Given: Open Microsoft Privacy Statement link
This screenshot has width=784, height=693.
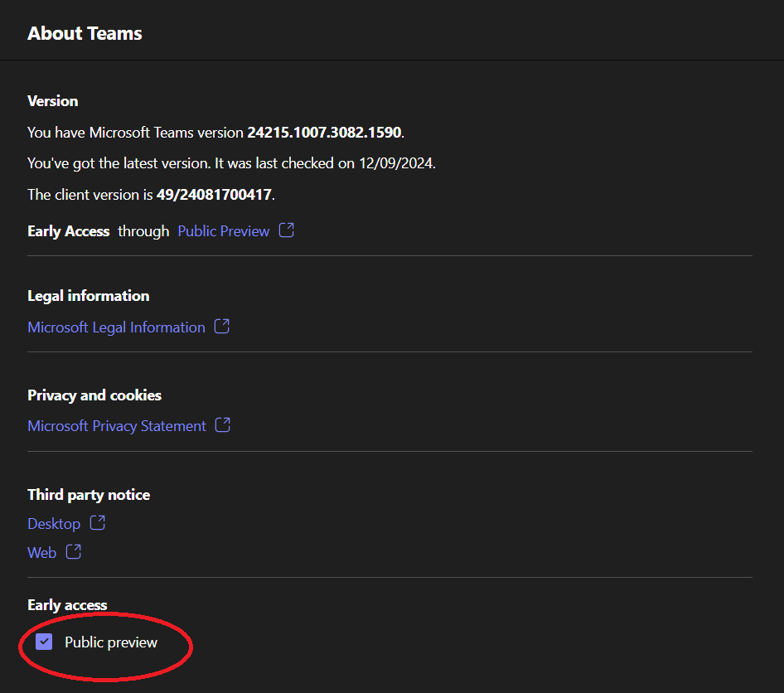Looking at the screenshot, I should tap(117, 425).
